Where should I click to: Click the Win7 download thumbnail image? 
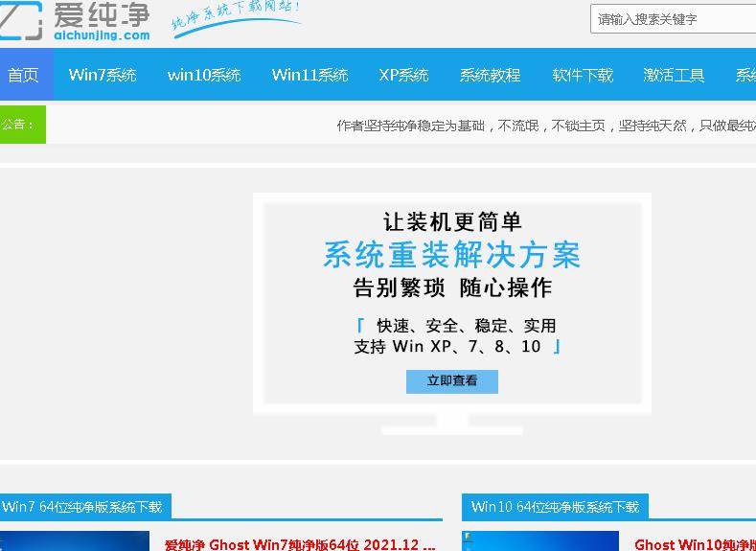click(75, 542)
